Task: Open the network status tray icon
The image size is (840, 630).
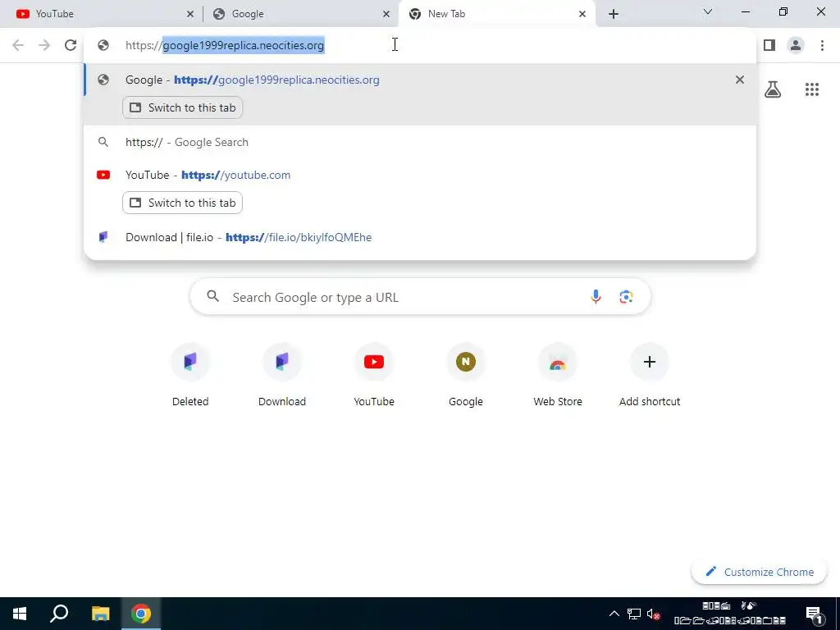Action: coord(634,614)
